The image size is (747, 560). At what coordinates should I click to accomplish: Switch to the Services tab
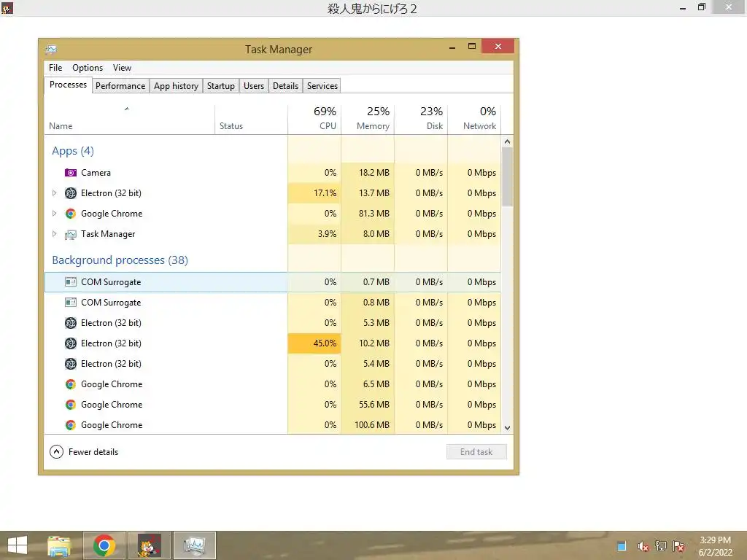click(322, 86)
